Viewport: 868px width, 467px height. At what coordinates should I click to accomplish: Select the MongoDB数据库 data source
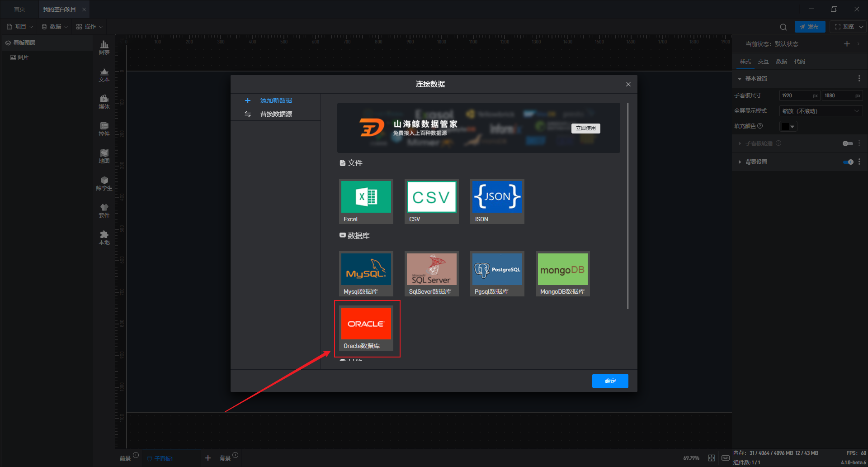(x=563, y=274)
